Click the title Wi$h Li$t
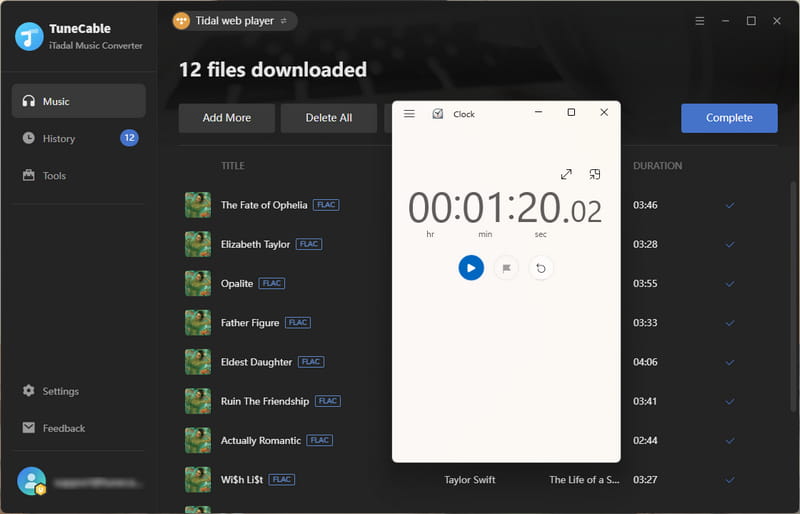This screenshot has height=514, width=800. pos(242,480)
